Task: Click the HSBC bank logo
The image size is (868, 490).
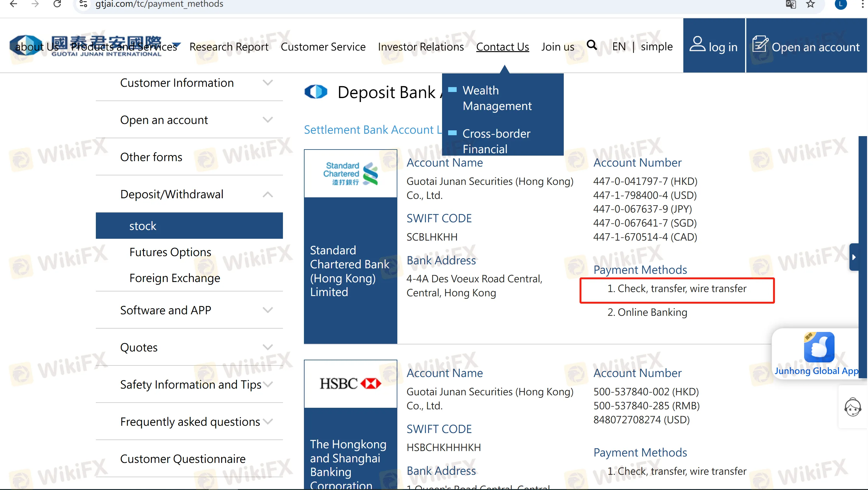Action: click(350, 383)
